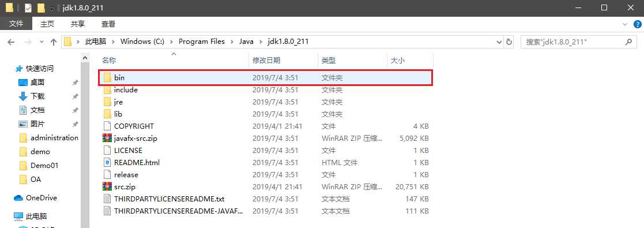Click the Back navigation arrow
This screenshot has width=644, height=228.
11,42
